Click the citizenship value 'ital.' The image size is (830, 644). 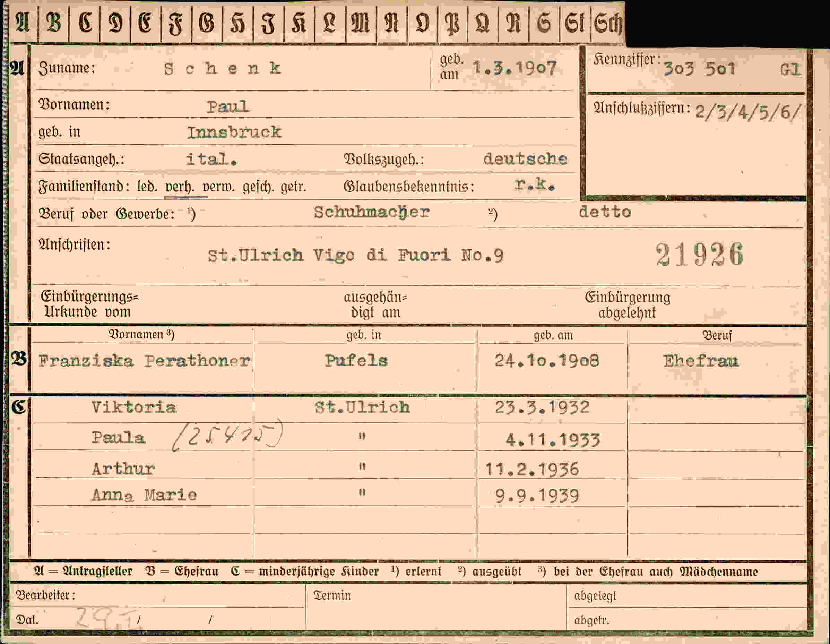(211, 159)
